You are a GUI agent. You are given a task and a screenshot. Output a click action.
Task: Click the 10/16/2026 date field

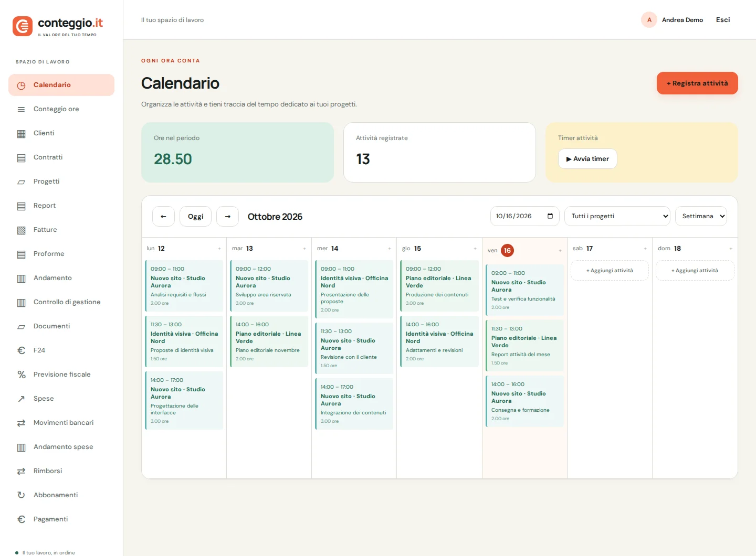pos(524,216)
